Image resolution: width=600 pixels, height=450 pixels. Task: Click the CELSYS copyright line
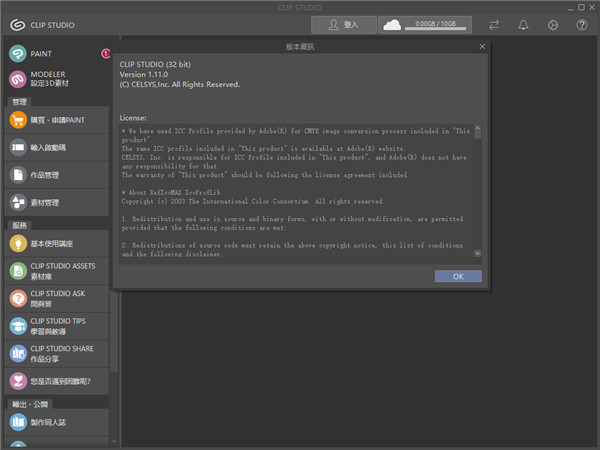[x=179, y=84]
